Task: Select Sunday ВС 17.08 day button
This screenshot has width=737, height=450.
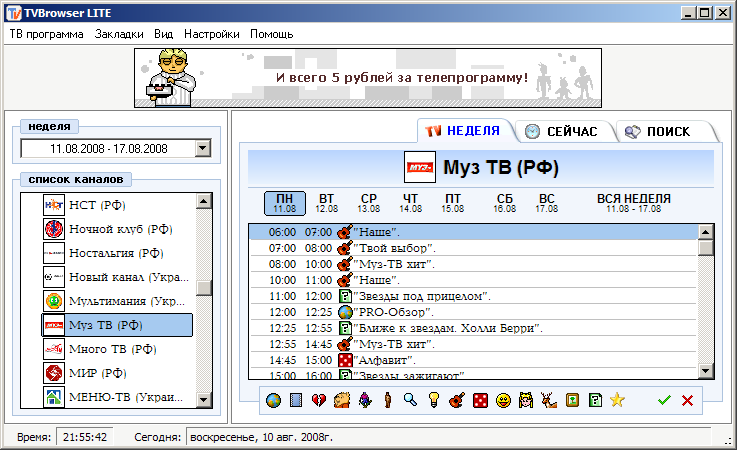Action: (547, 203)
